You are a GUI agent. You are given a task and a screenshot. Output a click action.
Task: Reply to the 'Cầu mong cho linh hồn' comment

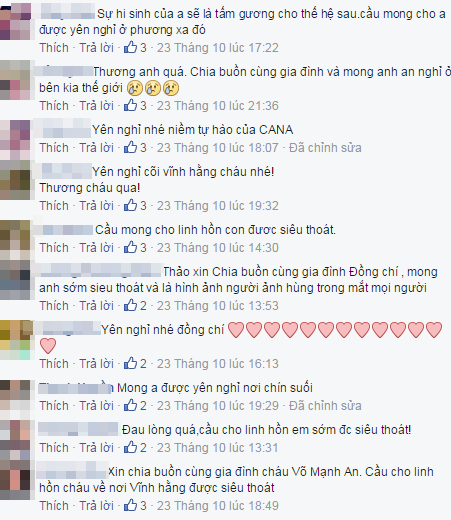click(96, 248)
